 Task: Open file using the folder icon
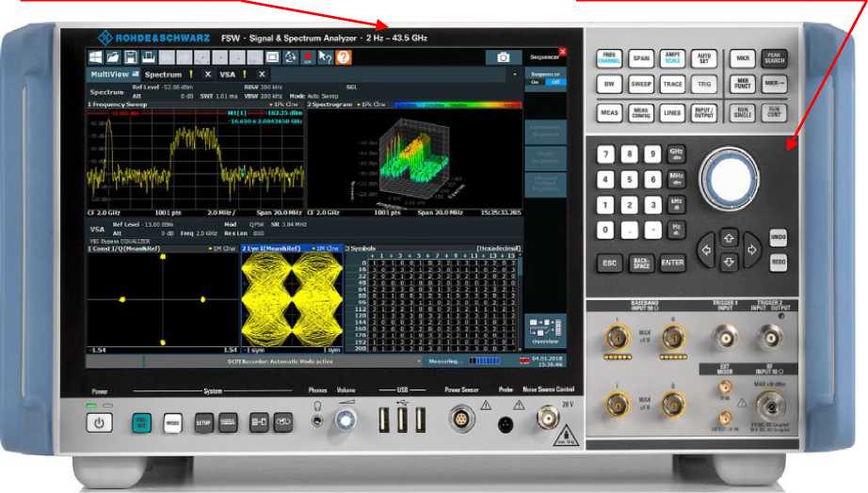pyautogui.click(x=113, y=57)
